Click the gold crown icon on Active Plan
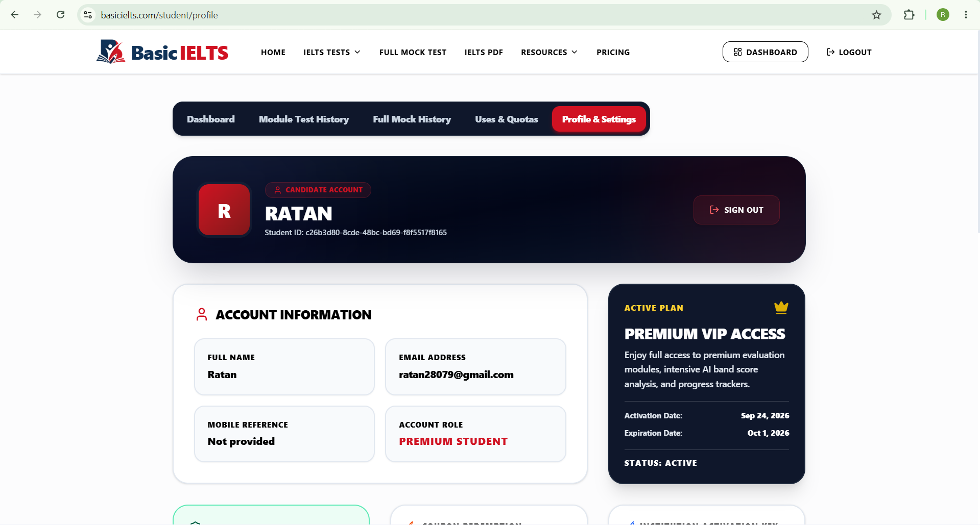980x525 pixels. coord(781,307)
